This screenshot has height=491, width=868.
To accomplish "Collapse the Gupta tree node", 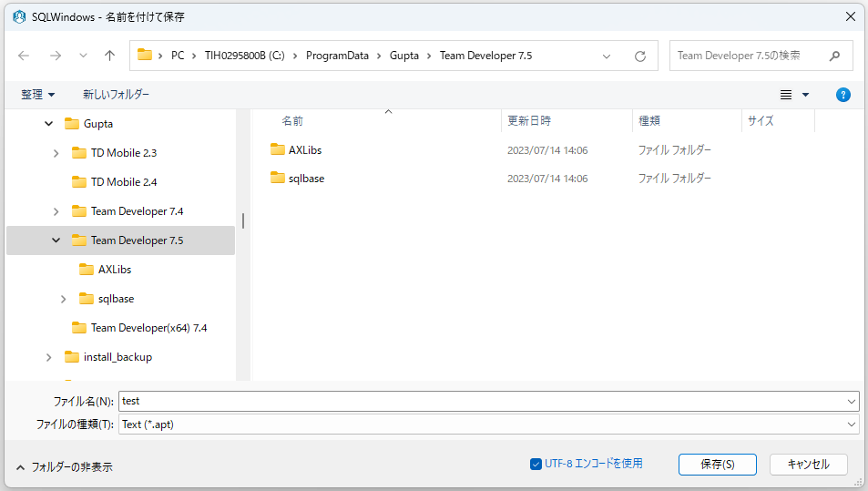I will coord(48,124).
